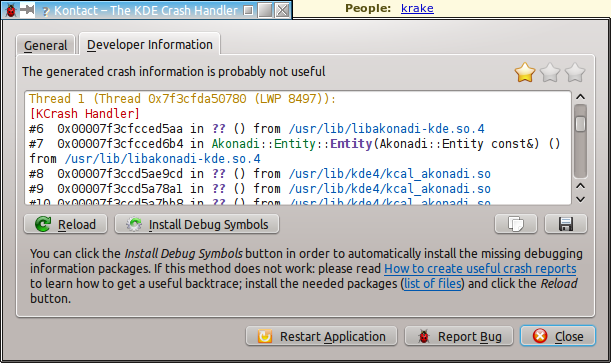The width and height of the screenshot is (611, 363).
Task: Select the Developer Information tab
Action: (150, 44)
